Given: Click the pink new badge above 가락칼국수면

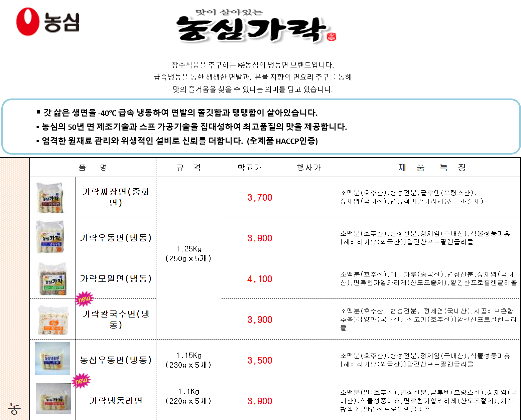Looking at the screenshot, I should pyautogui.click(x=84, y=299).
